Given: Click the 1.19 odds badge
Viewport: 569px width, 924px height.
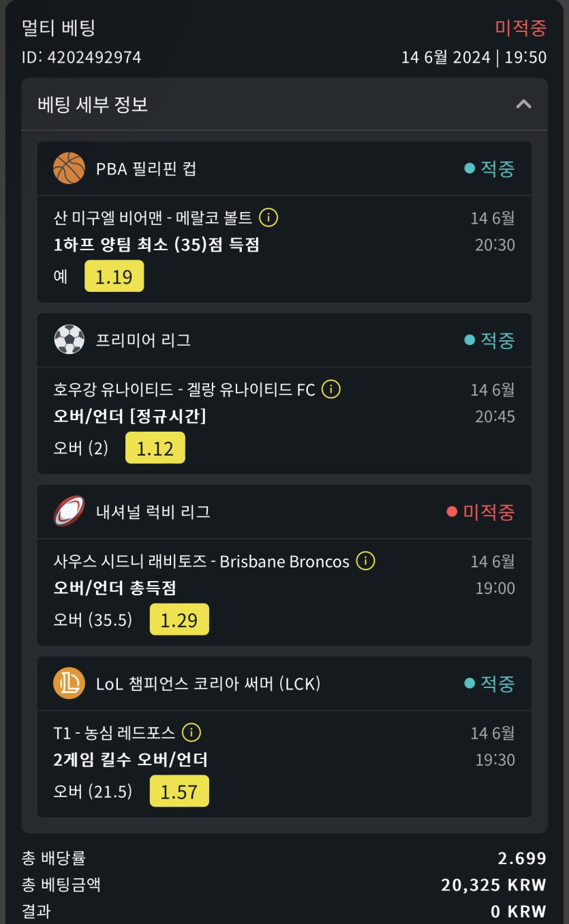Looking at the screenshot, I should pos(114,276).
